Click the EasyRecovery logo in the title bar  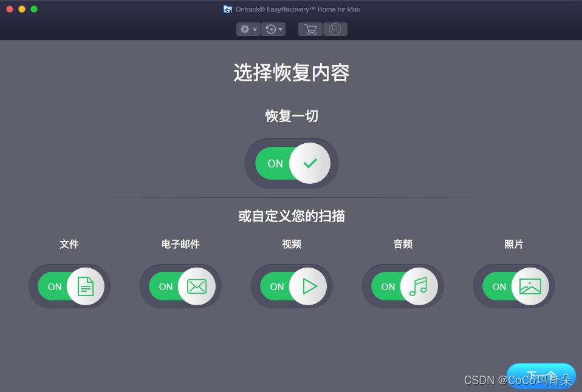coord(228,8)
